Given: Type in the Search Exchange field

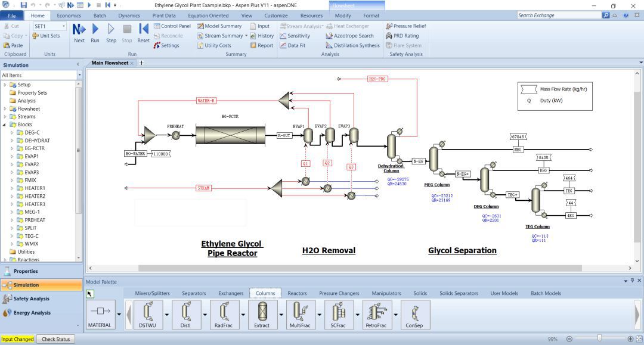Looking at the screenshot, I should click(559, 15).
